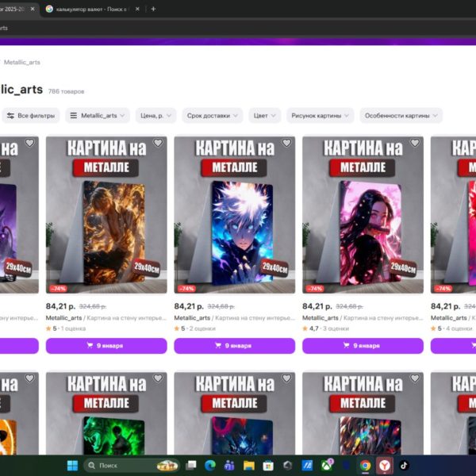476x476 pixels.
Task: Click heart on green dragon picture in second row
Action: click(158, 378)
